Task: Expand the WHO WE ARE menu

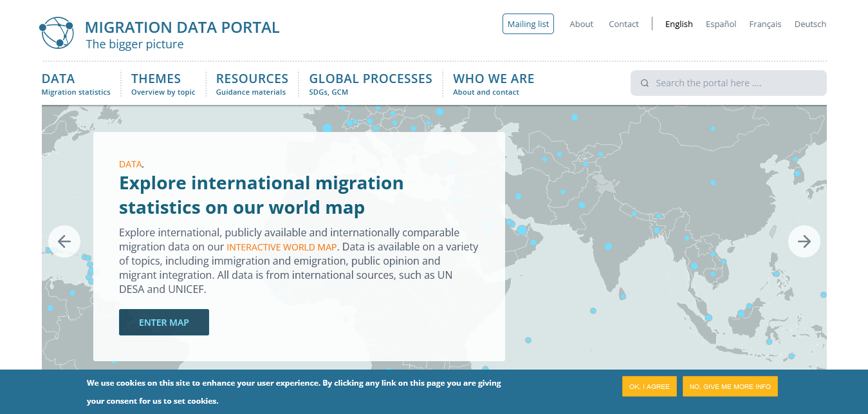Action: point(494,84)
